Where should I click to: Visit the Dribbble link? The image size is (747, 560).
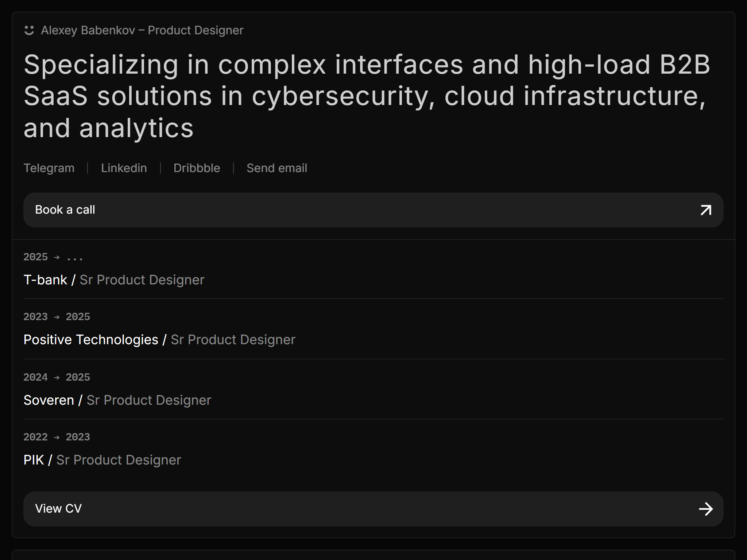(197, 168)
